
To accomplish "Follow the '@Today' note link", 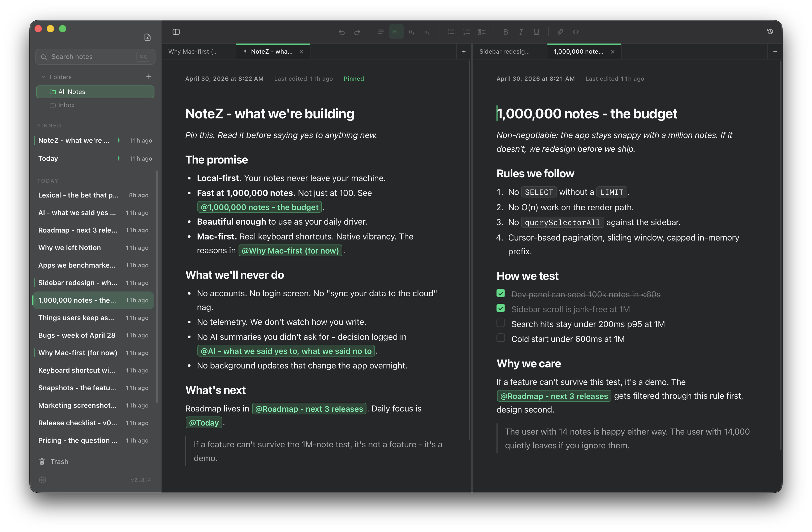I will 204,423.
